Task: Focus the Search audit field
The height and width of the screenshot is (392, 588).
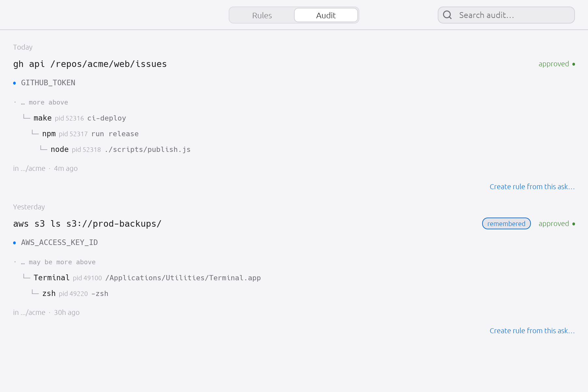Action: 506,15
